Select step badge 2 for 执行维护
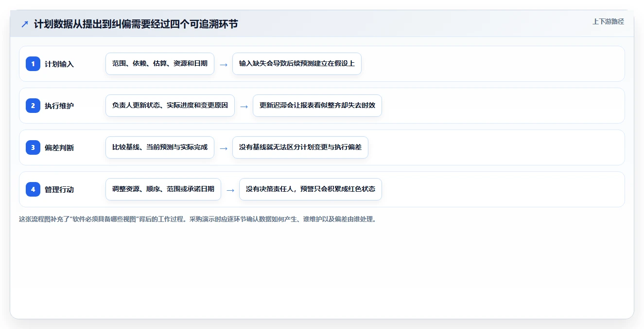 pyautogui.click(x=33, y=106)
